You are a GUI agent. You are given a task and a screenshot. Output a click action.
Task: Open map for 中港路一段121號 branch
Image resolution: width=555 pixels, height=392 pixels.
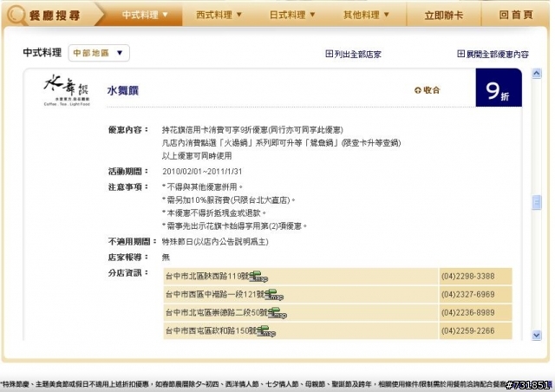click(x=275, y=295)
